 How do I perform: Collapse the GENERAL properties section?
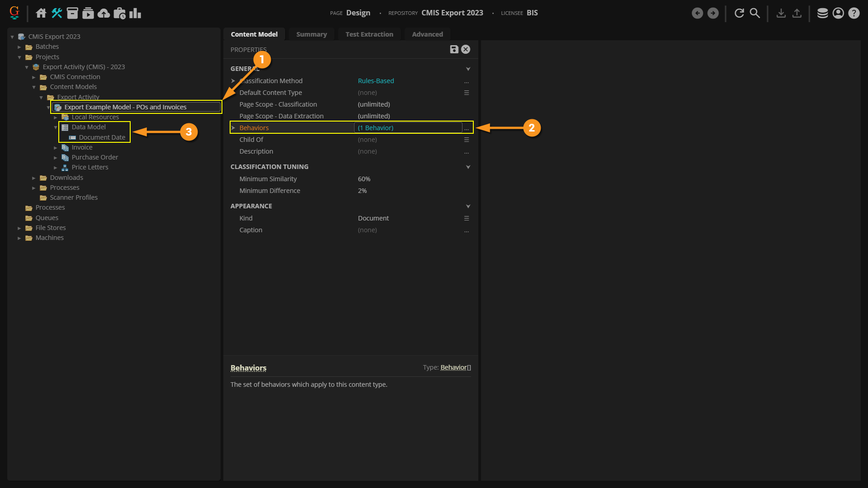pyautogui.click(x=468, y=69)
